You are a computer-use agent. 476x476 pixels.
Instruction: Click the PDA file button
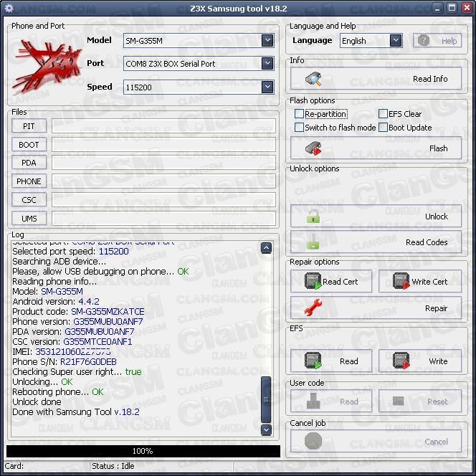29,163
